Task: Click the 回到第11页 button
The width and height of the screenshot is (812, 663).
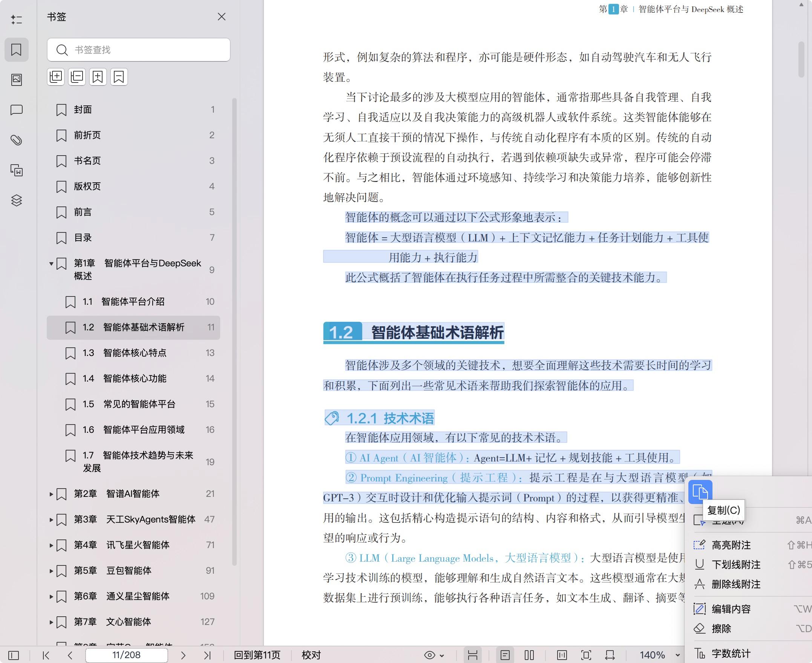Action: (257, 655)
